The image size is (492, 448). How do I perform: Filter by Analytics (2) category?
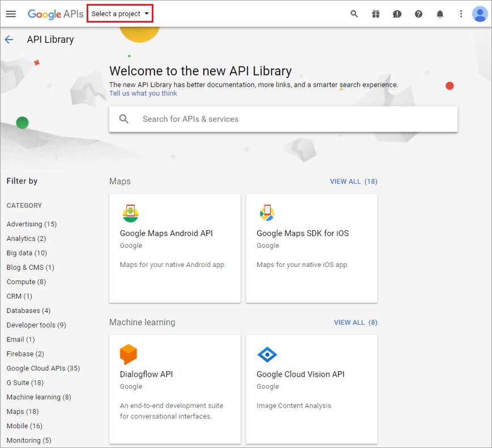pyautogui.click(x=27, y=239)
